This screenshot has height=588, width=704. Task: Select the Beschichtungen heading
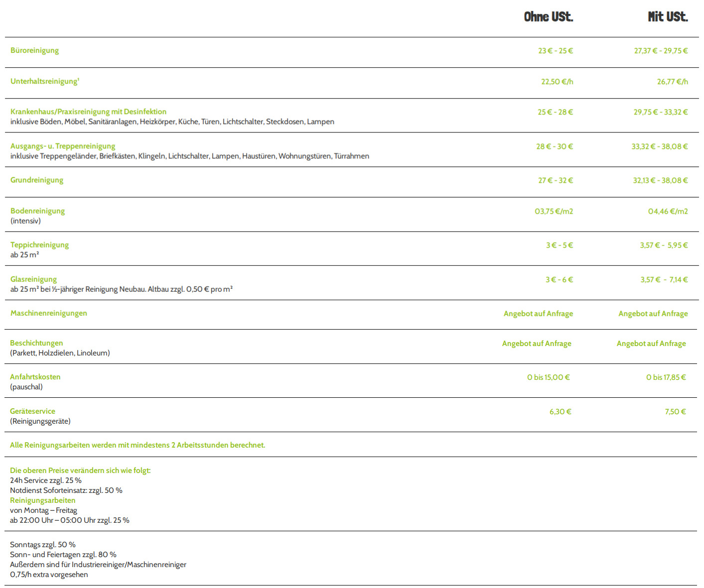pyautogui.click(x=36, y=343)
